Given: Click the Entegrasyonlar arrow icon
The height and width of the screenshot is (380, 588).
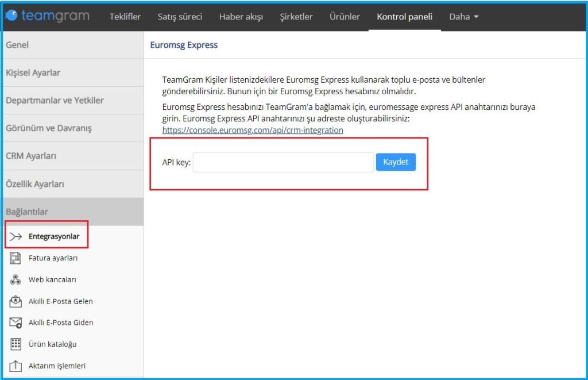Looking at the screenshot, I should click(x=16, y=236).
